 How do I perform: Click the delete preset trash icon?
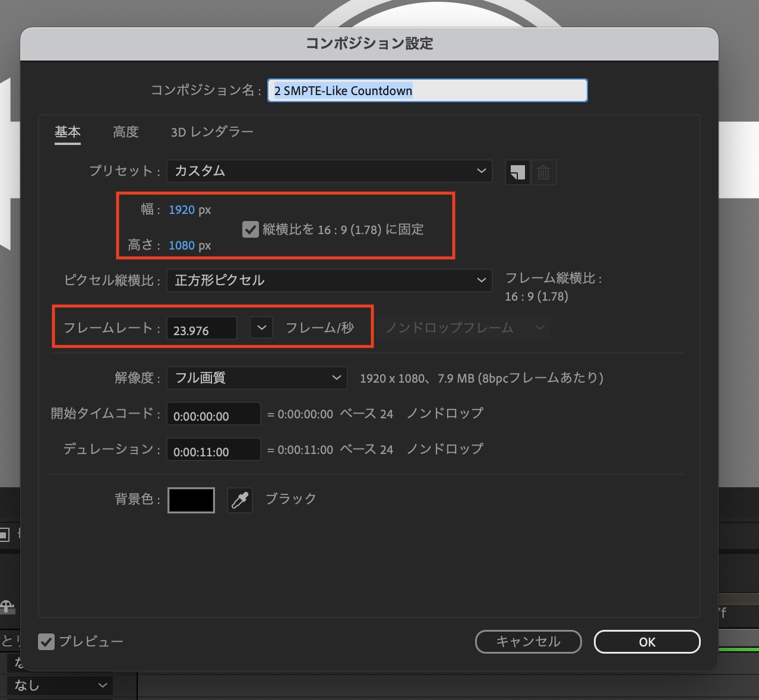coord(543,172)
